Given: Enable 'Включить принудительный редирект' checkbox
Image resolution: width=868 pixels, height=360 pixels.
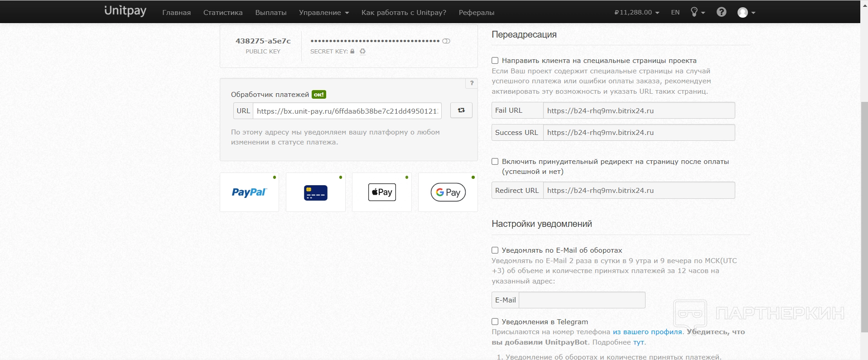Looking at the screenshot, I should pos(495,162).
